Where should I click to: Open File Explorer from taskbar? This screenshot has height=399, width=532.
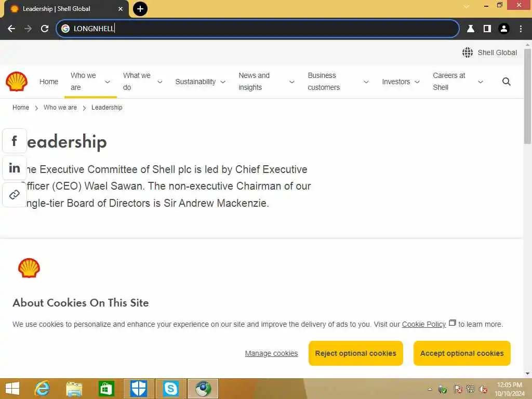74,389
